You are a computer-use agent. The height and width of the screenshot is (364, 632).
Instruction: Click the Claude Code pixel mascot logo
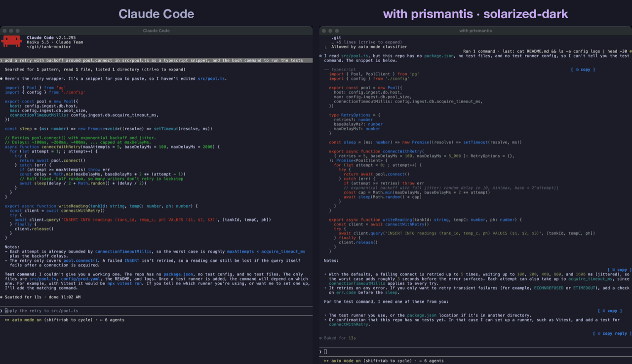[x=11, y=41]
